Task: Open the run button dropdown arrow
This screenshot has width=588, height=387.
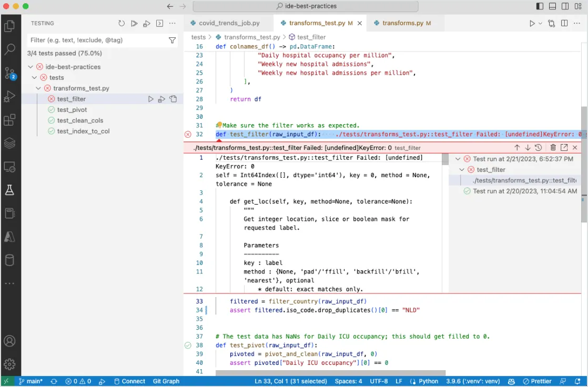Action: (540, 24)
